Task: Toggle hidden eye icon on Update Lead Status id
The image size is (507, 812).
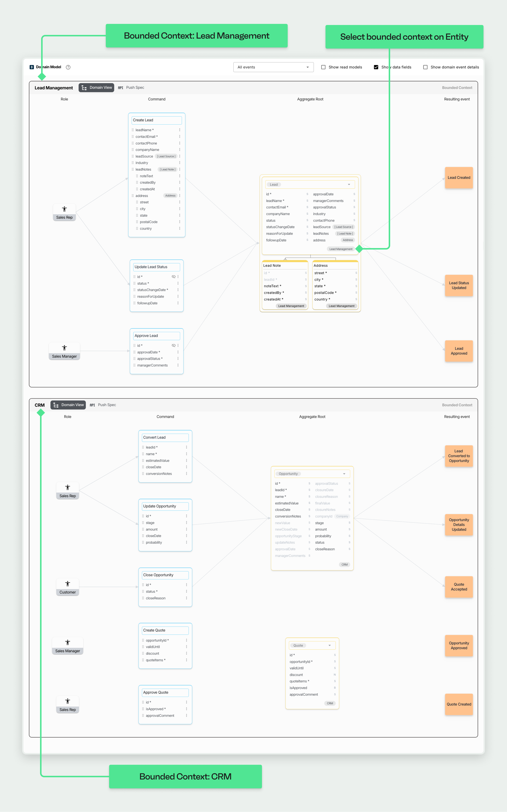Action: click(173, 277)
